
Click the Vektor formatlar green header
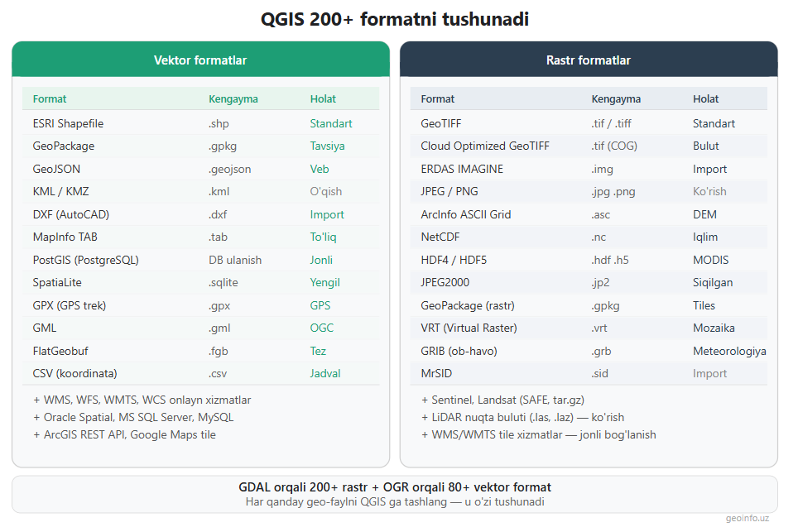(200, 60)
